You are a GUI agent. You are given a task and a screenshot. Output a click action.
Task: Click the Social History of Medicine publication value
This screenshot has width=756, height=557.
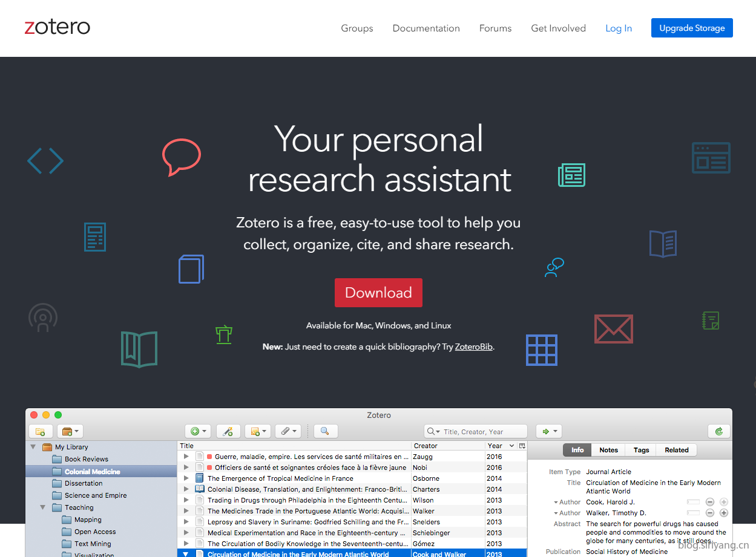point(627,552)
